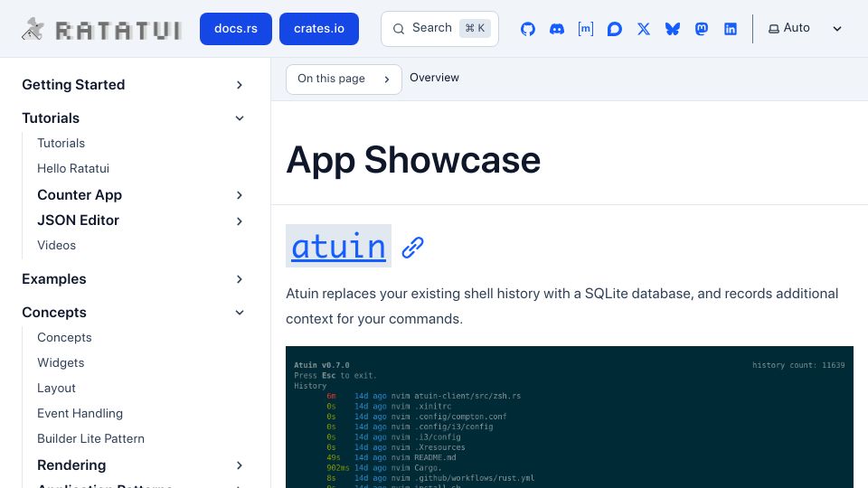This screenshot has height=488, width=868.
Task: Open the X (Twitter) icon
Action: tap(643, 29)
